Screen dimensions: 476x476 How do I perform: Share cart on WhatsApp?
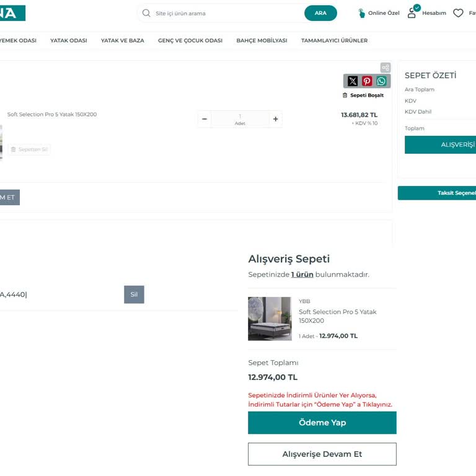pyautogui.click(x=381, y=81)
